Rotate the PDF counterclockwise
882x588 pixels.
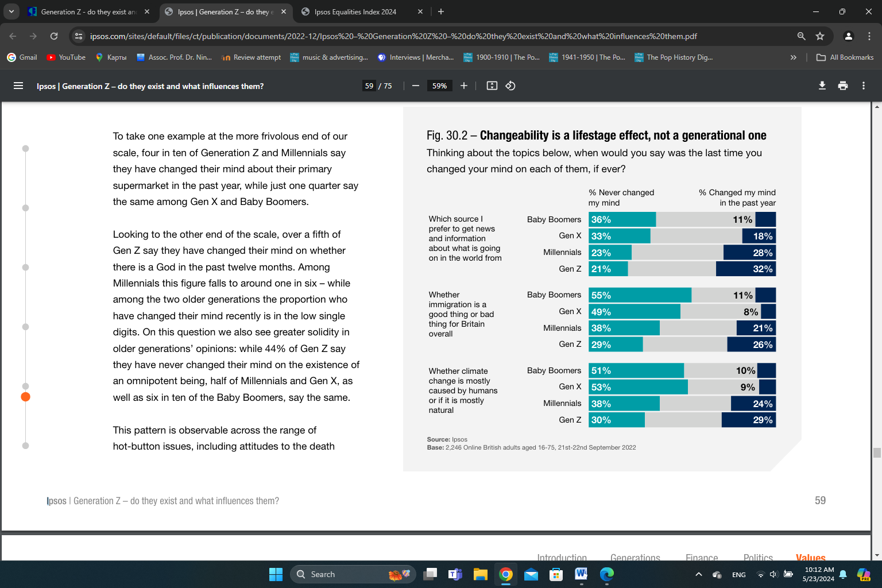(x=510, y=86)
